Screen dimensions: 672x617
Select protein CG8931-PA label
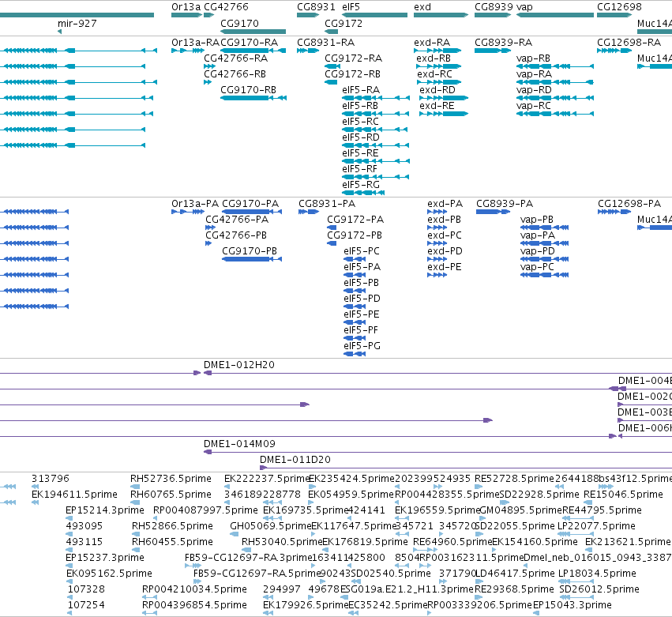coord(327,204)
